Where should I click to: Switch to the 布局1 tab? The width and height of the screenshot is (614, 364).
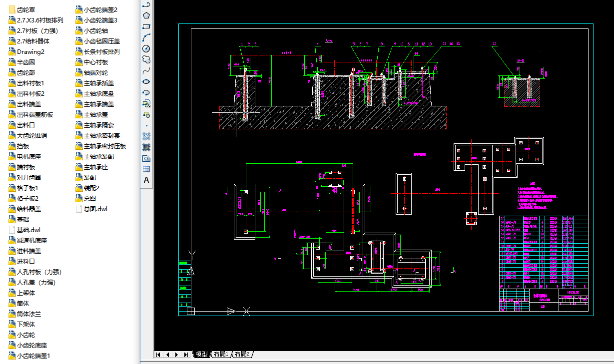220,354
